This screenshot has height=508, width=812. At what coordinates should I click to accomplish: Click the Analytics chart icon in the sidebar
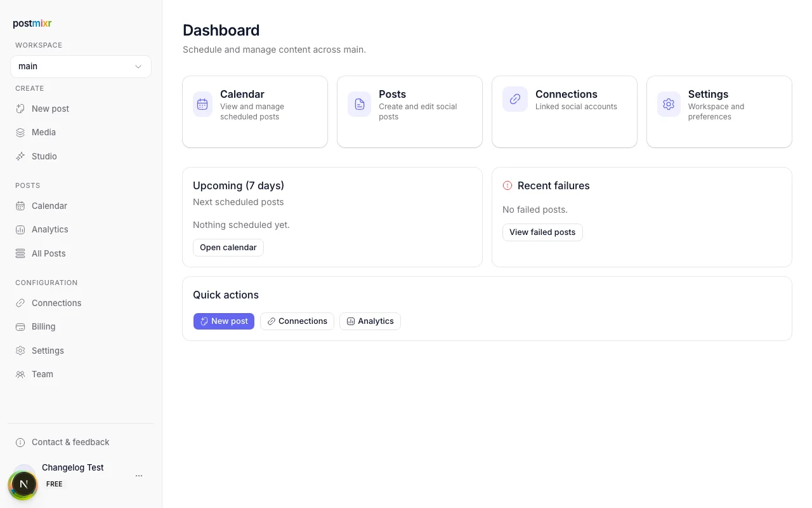tap(20, 229)
